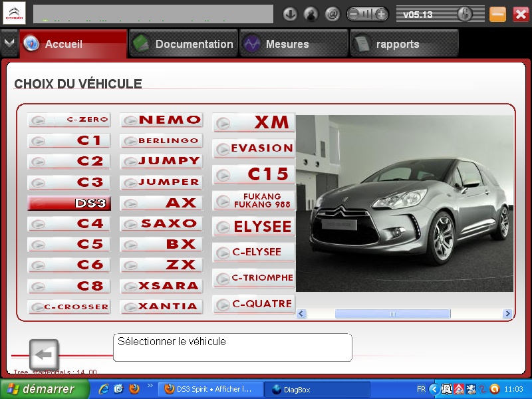This screenshot has width=532, height=399.
Task: Pick the C-CROSSER vehicle
Action: coord(69,307)
